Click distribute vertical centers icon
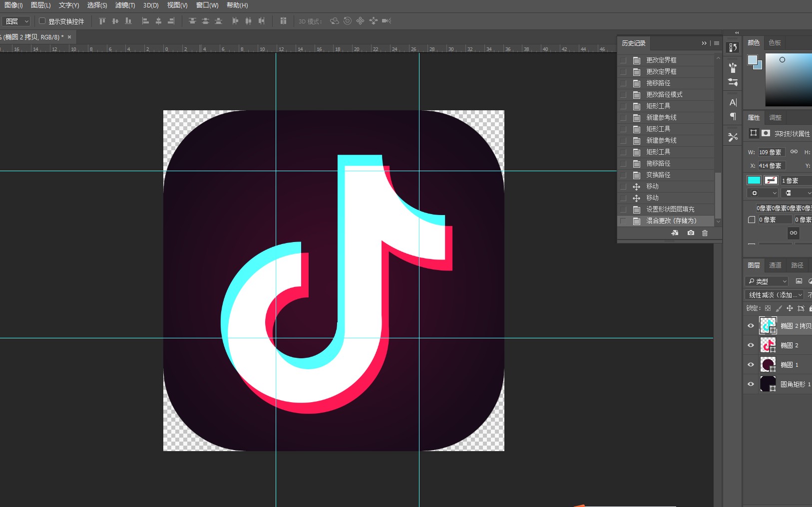Screen dimensions: 812x507 coord(205,21)
